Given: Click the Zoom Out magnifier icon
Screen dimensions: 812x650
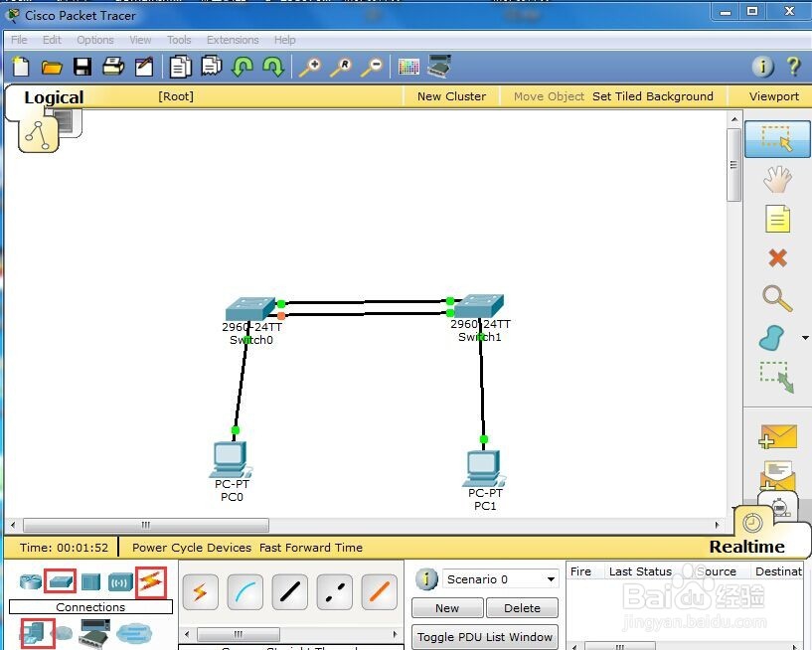Looking at the screenshot, I should pyautogui.click(x=373, y=67).
